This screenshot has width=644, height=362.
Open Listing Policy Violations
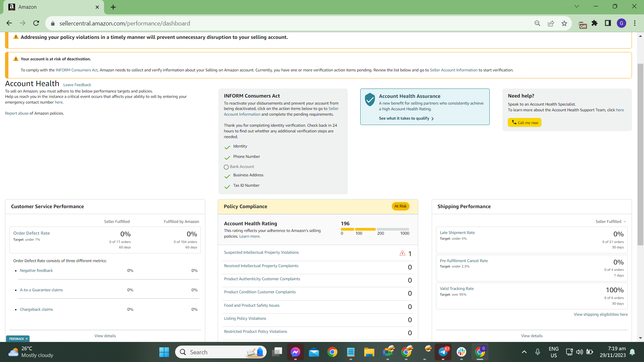[x=245, y=318]
